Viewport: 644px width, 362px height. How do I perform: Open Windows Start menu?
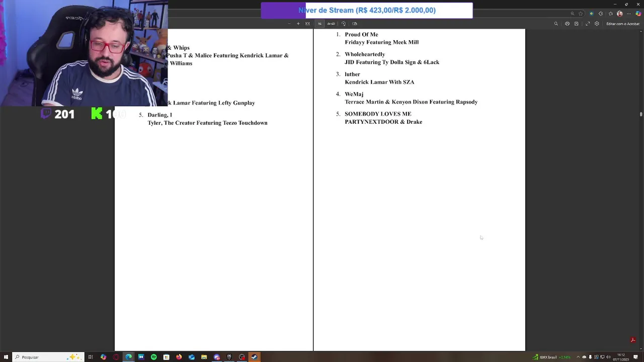(6, 357)
